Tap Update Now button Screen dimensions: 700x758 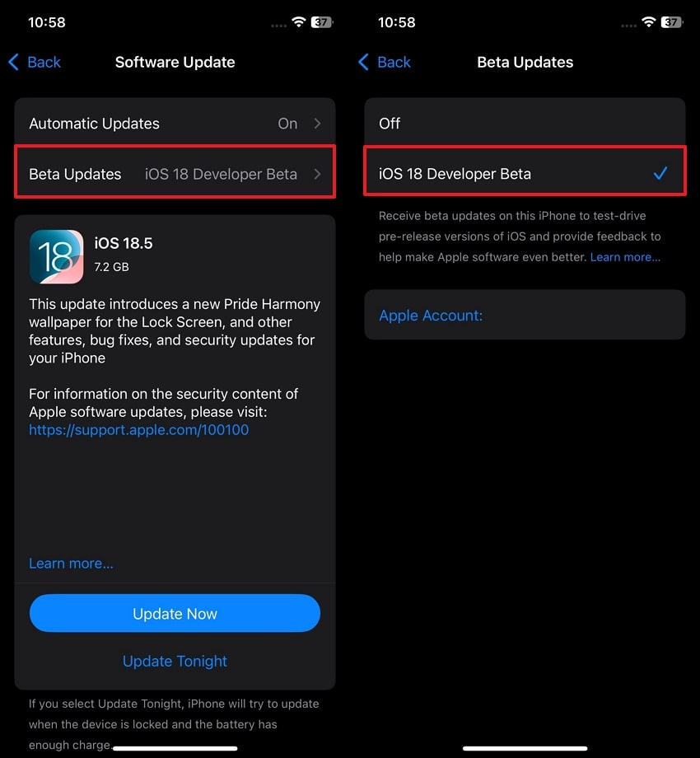[175, 613]
